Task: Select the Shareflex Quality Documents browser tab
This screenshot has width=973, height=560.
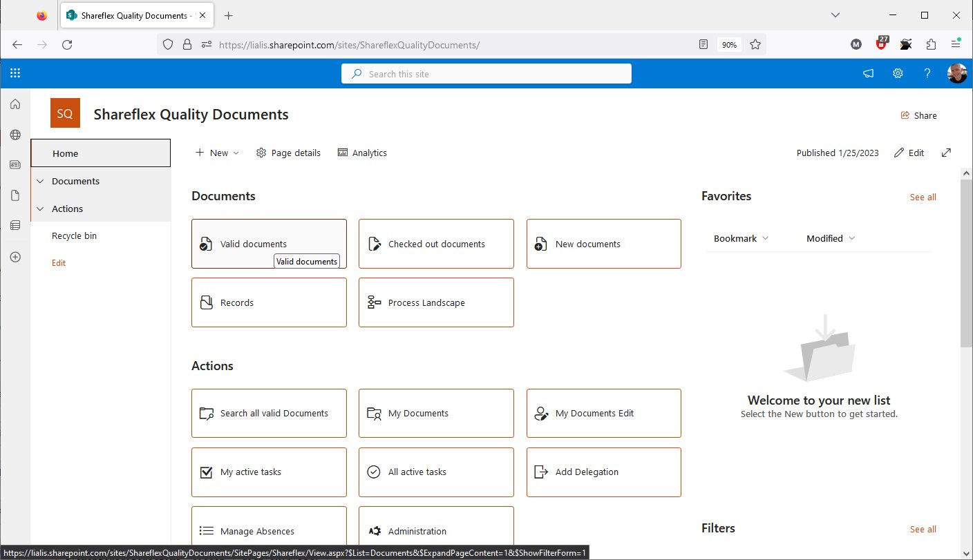Action: coord(135,15)
